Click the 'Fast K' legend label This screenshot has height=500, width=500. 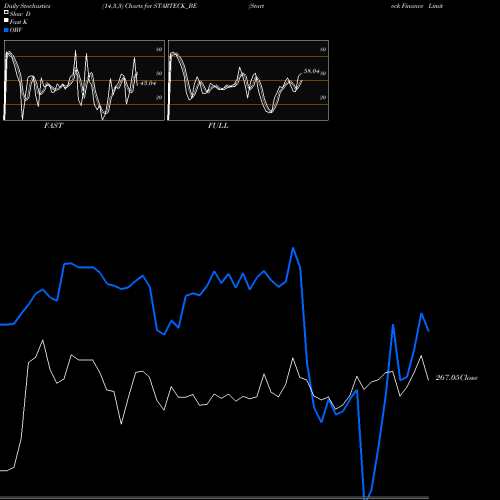click(19, 22)
